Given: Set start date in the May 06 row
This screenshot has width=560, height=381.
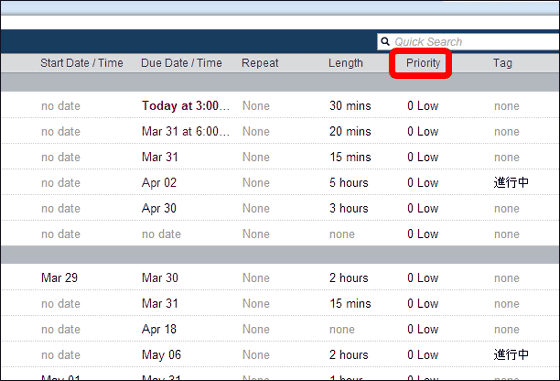Looking at the screenshot, I should (61, 355).
